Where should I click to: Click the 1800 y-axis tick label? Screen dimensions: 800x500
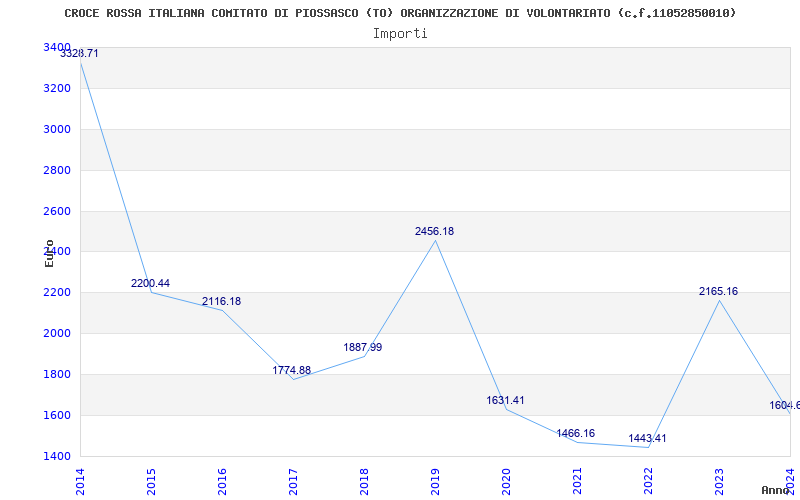57,374
